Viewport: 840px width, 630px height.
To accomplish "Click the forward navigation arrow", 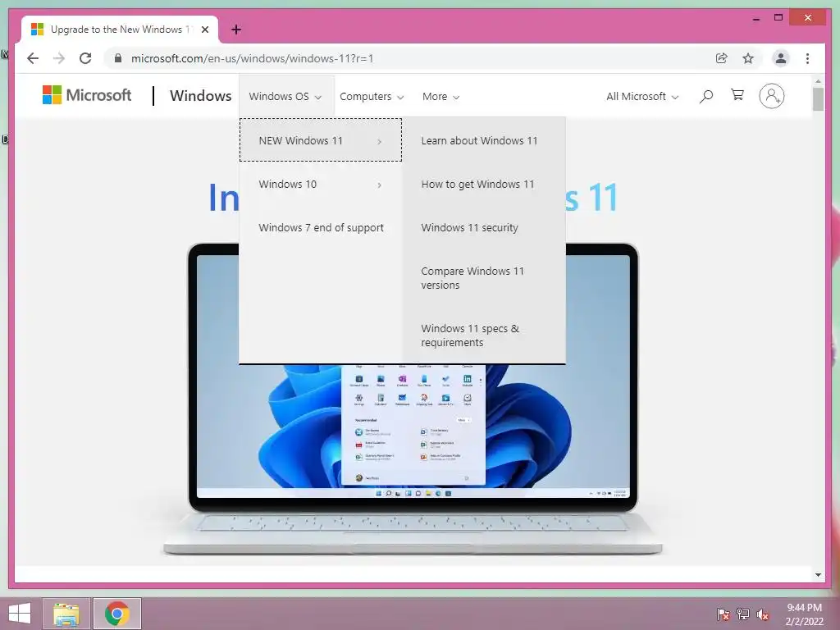I will tap(59, 58).
